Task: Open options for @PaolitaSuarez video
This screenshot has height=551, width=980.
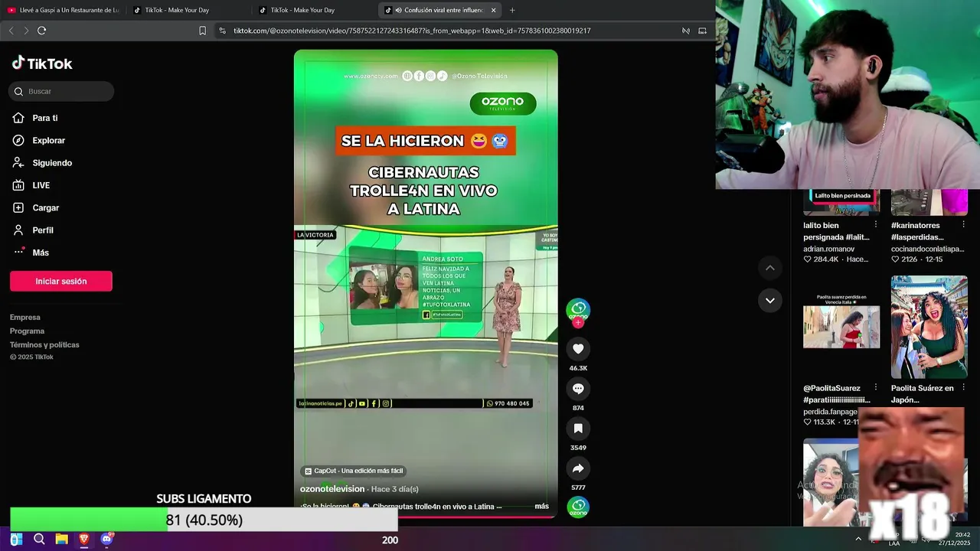Action: [876, 387]
